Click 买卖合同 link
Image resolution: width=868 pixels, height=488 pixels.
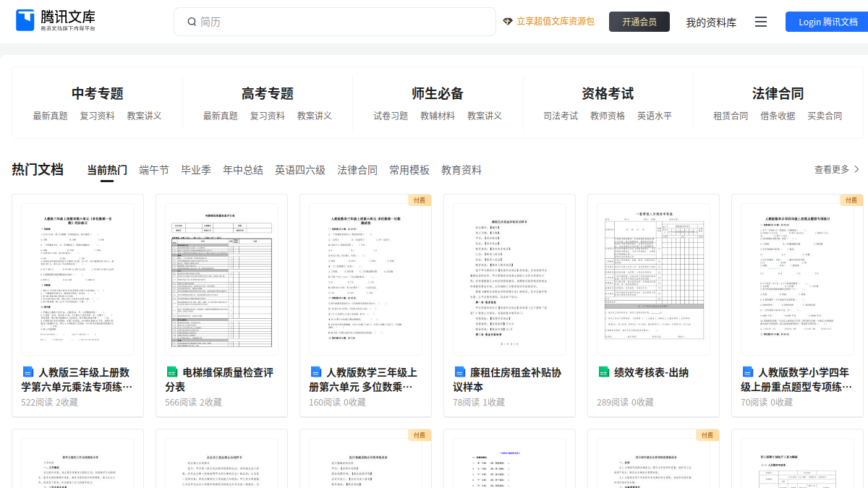[x=825, y=116]
